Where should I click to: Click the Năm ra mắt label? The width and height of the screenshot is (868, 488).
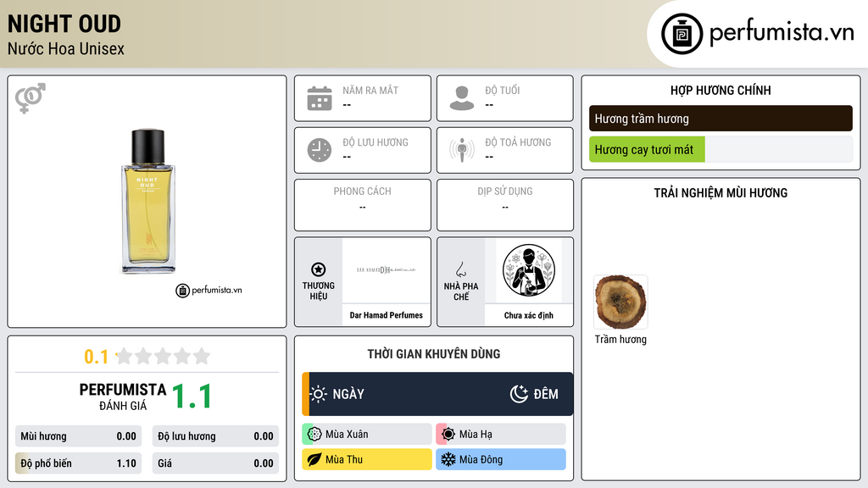pyautogui.click(x=370, y=90)
